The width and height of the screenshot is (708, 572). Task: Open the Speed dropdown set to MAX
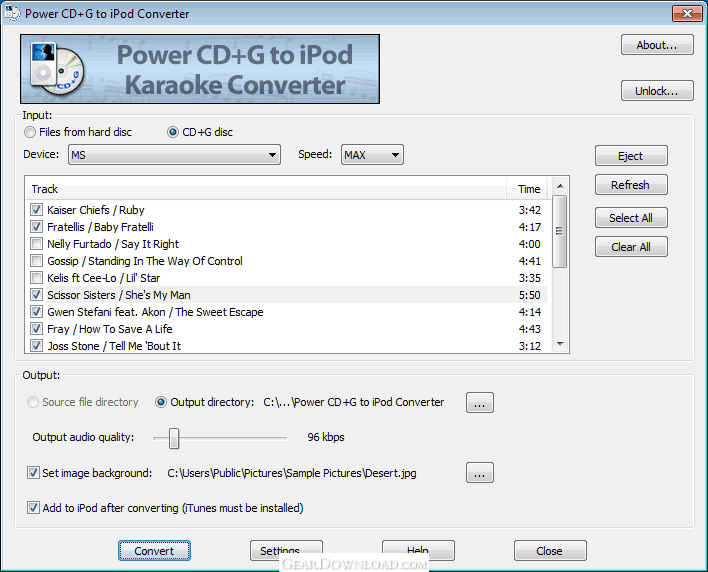point(372,155)
